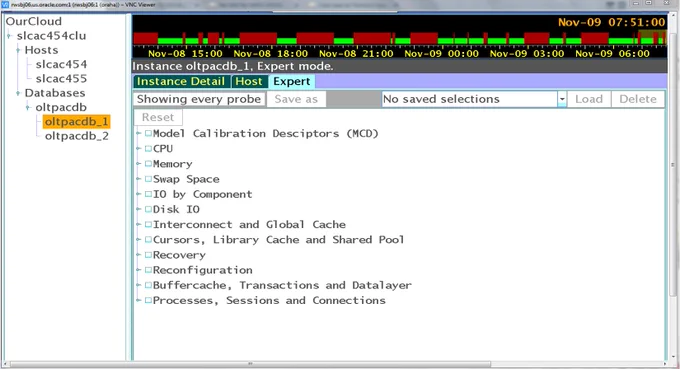Click the Nov-08 15:00 timeline label

(185, 54)
